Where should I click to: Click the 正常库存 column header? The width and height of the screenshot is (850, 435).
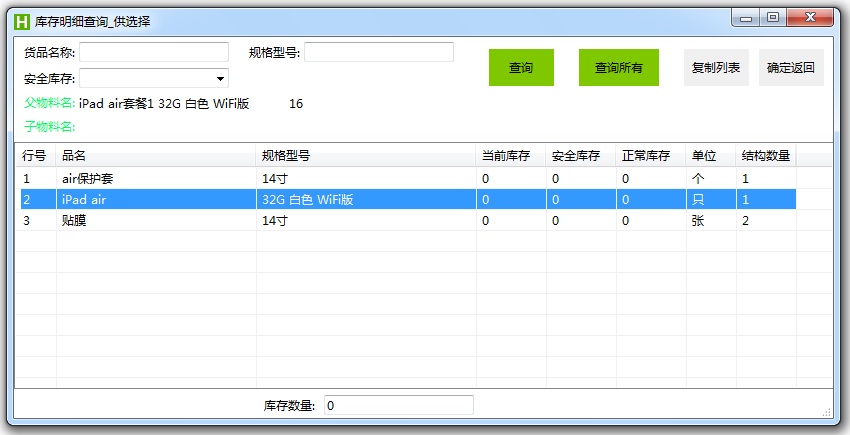651,156
